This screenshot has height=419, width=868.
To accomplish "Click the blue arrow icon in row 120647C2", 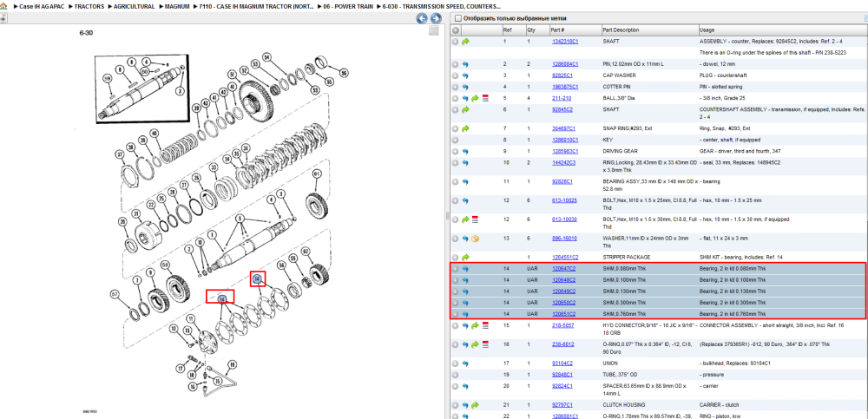I will 465,268.
